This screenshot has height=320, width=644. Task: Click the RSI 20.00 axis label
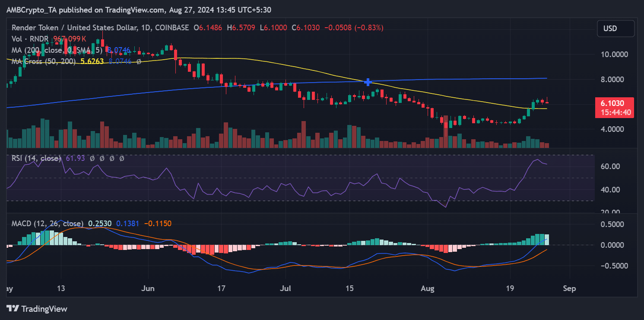(x=611, y=211)
